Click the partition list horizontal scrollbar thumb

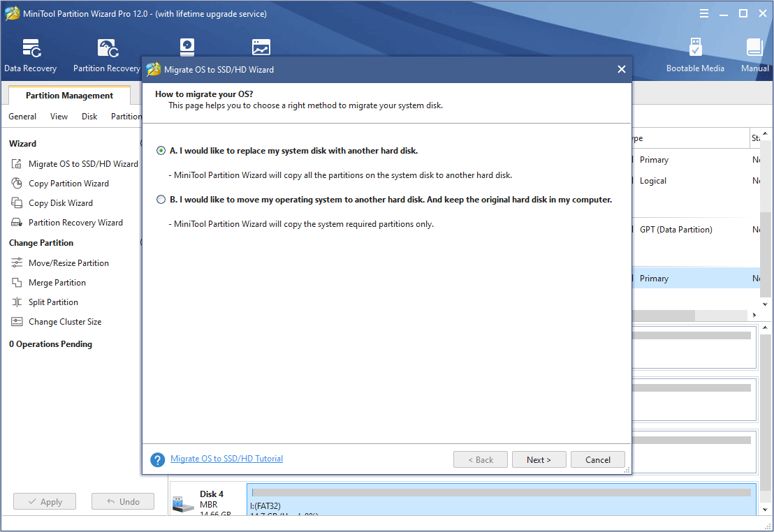pos(664,315)
